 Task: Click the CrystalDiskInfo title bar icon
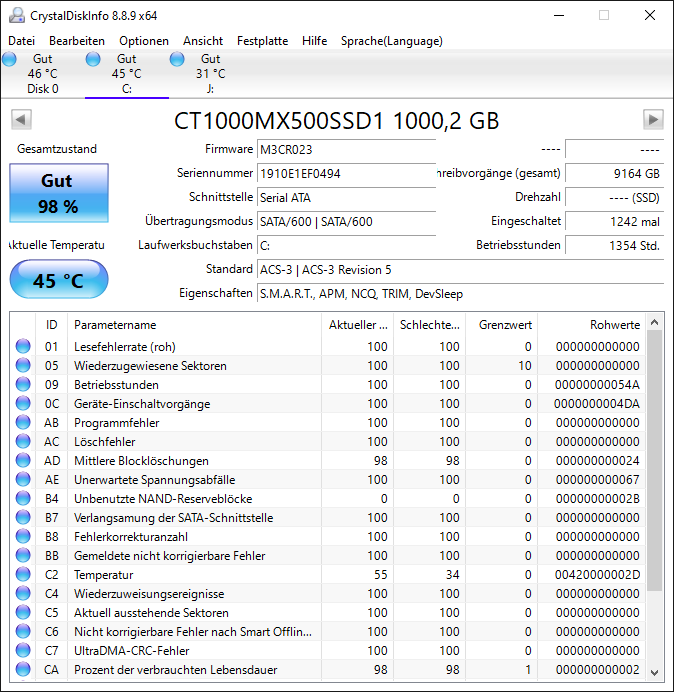(x=17, y=15)
